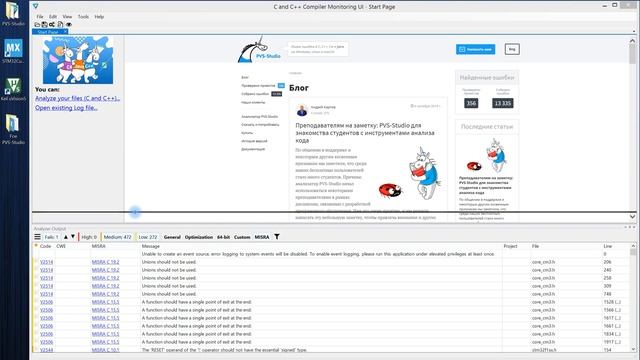Click the page scrollbar down arrow
This screenshot has width=640, height=360.
632,217
